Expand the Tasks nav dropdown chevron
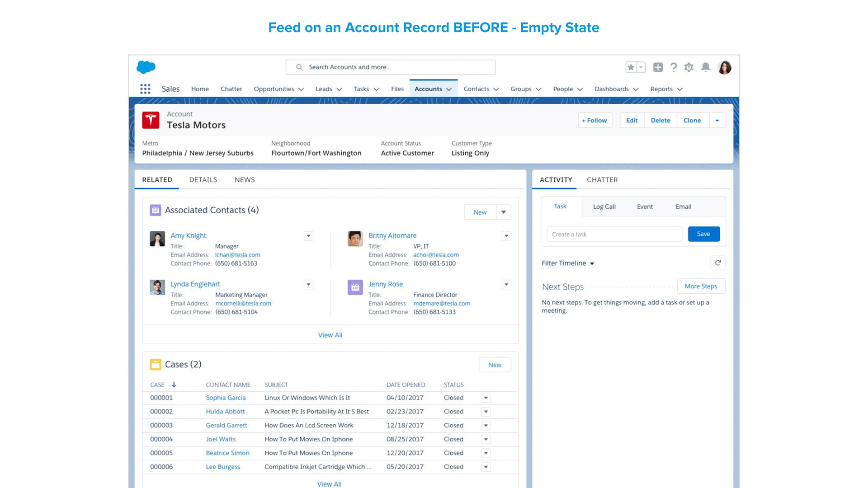 pyautogui.click(x=376, y=89)
